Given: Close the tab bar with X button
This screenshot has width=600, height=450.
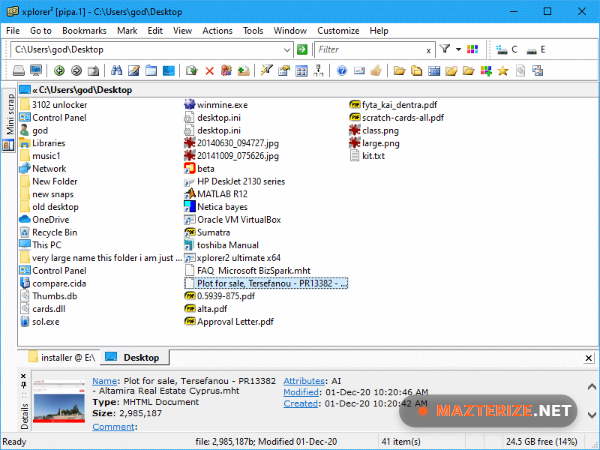Looking at the screenshot, I should coord(589,358).
